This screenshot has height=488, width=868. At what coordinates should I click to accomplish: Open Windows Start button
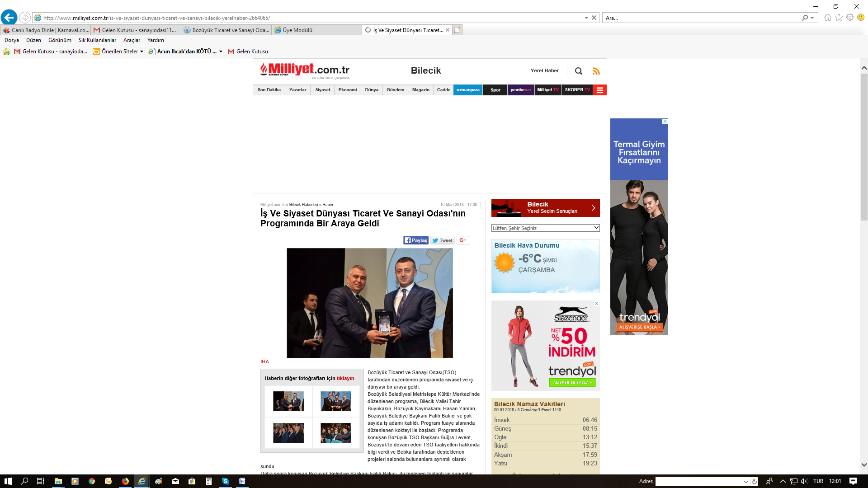click(x=8, y=481)
